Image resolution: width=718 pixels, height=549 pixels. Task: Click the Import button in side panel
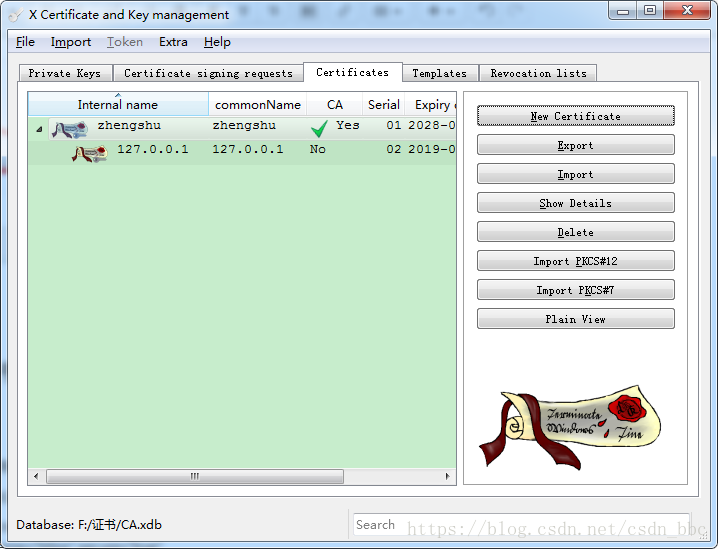(x=576, y=174)
